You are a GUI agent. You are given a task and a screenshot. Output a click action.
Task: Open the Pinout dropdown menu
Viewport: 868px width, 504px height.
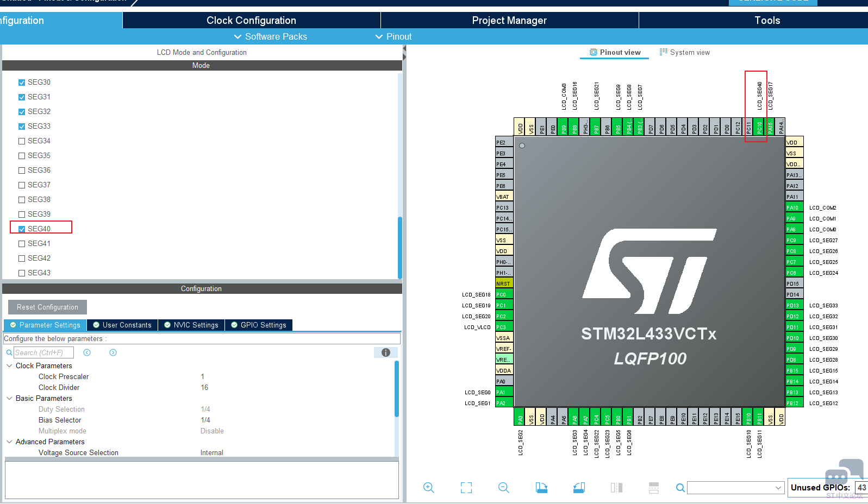click(394, 36)
